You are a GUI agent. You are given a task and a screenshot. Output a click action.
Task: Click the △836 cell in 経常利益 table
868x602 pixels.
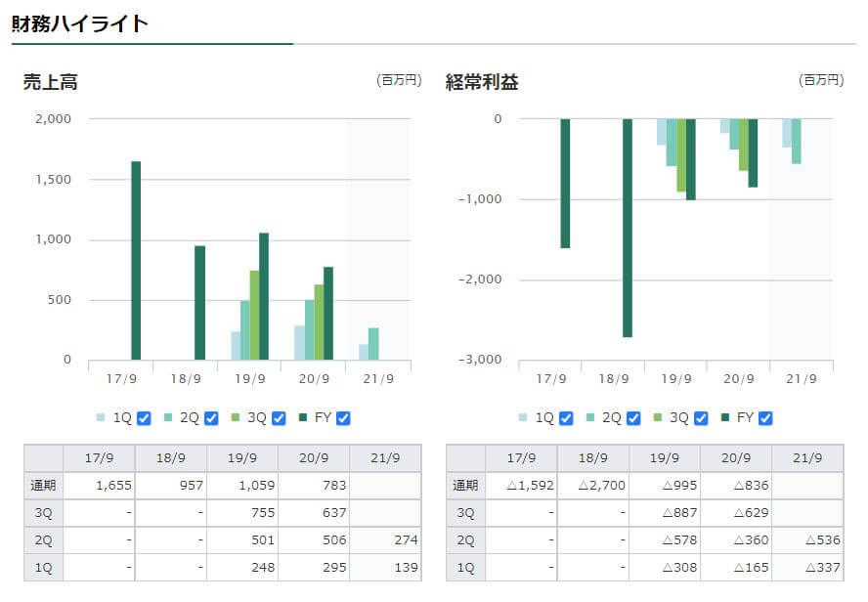coord(736,486)
